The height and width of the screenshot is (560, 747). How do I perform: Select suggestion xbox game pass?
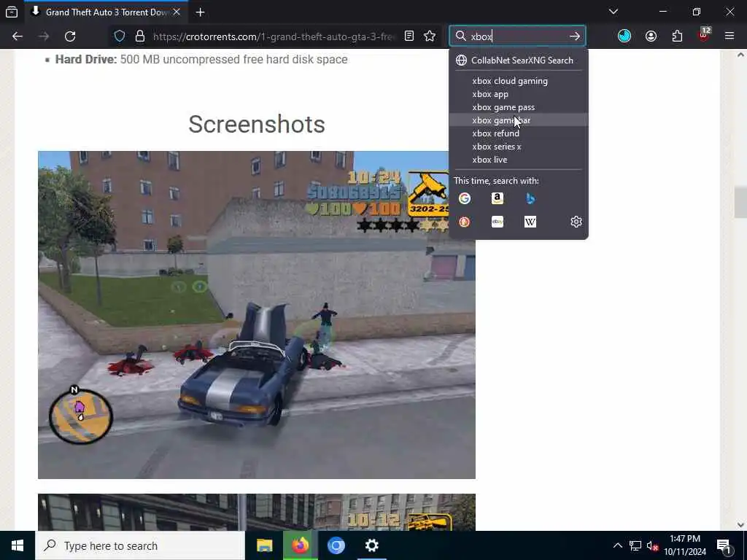point(519,107)
